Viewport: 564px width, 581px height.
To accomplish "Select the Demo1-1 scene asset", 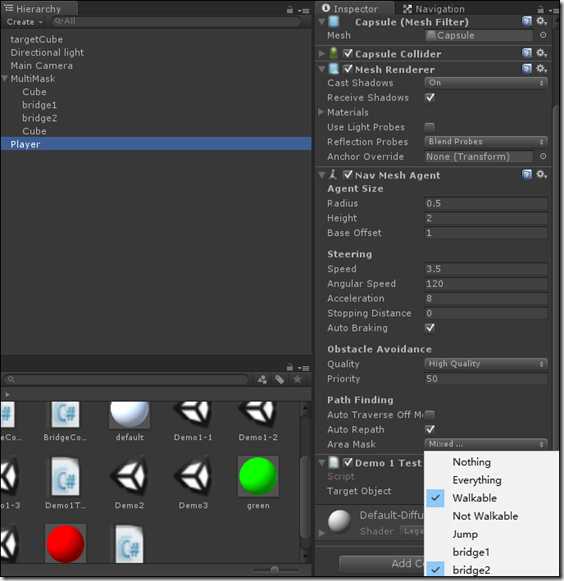I will point(193,421).
